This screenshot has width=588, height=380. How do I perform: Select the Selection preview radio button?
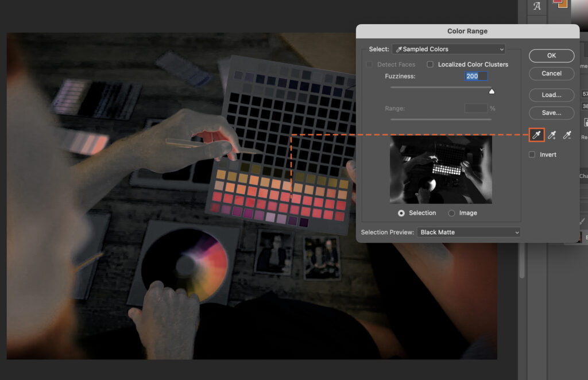(401, 213)
